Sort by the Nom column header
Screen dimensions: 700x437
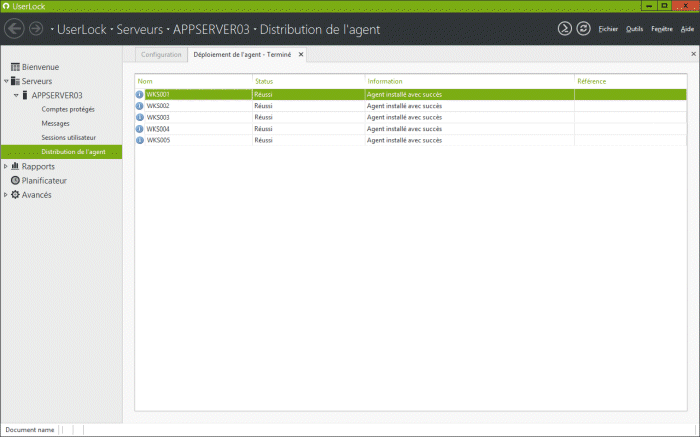tap(145, 81)
